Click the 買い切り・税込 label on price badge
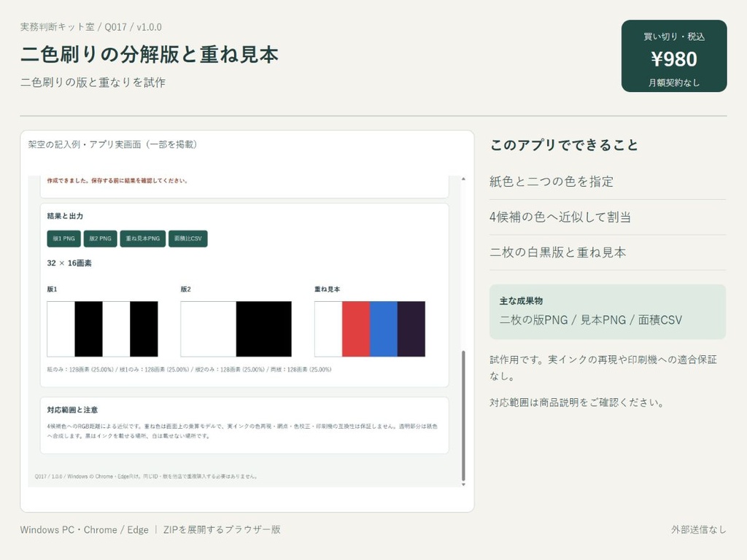The width and height of the screenshot is (747, 560). (x=674, y=36)
